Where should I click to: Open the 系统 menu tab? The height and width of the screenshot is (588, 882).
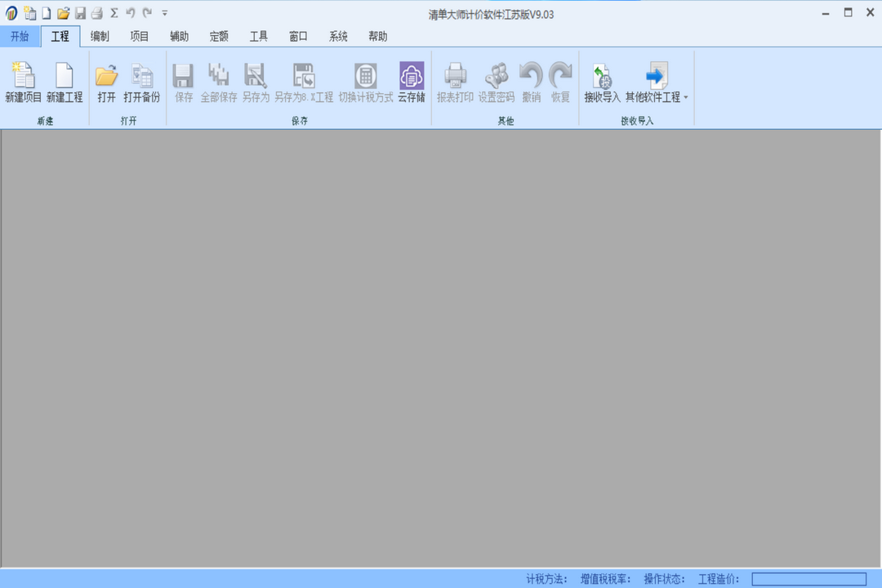337,36
